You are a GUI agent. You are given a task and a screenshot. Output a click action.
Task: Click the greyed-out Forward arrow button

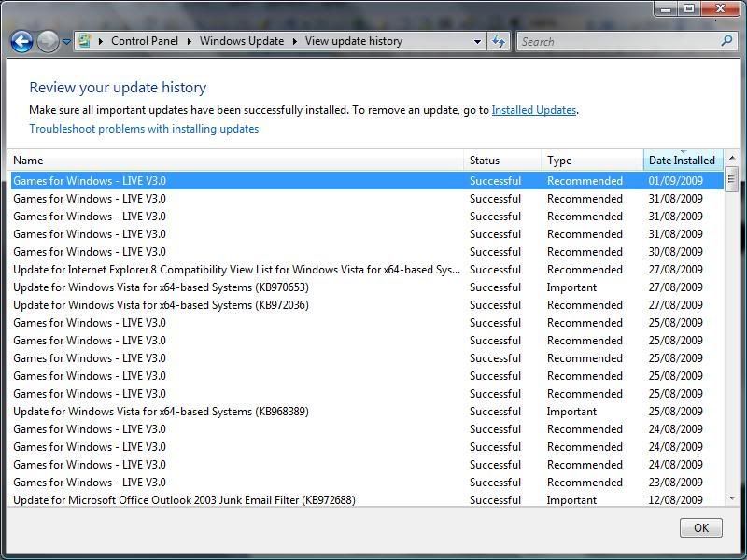(x=48, y=41)
